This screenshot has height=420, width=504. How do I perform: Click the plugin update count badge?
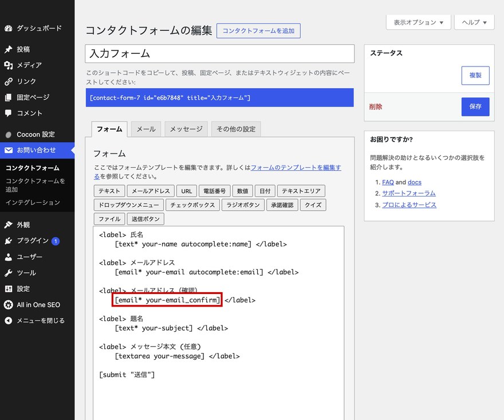tap(56, 241)
